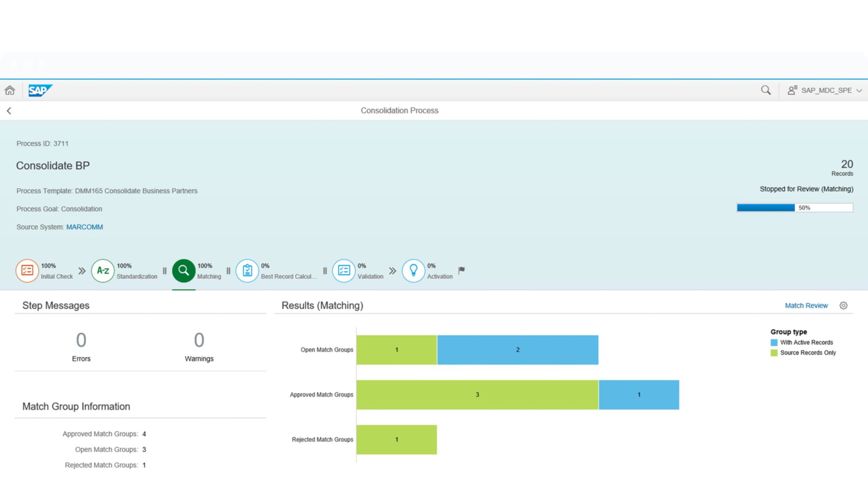Select the Initial Check step icon

point(27,270)
